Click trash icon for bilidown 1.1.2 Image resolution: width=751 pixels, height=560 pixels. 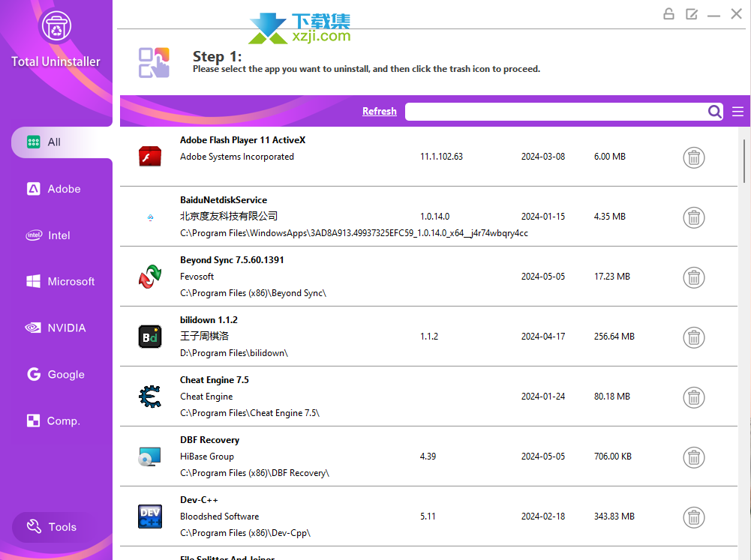[693, 337]
